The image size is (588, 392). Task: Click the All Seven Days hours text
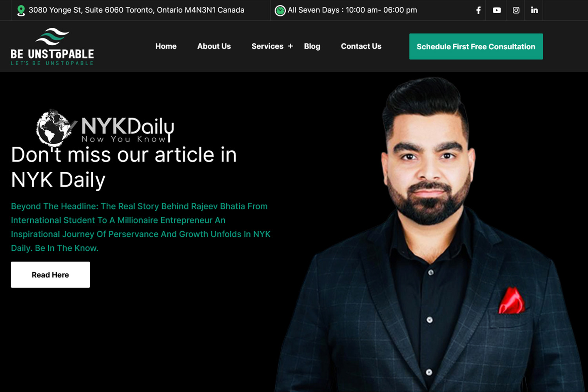[x=352, y=10]
